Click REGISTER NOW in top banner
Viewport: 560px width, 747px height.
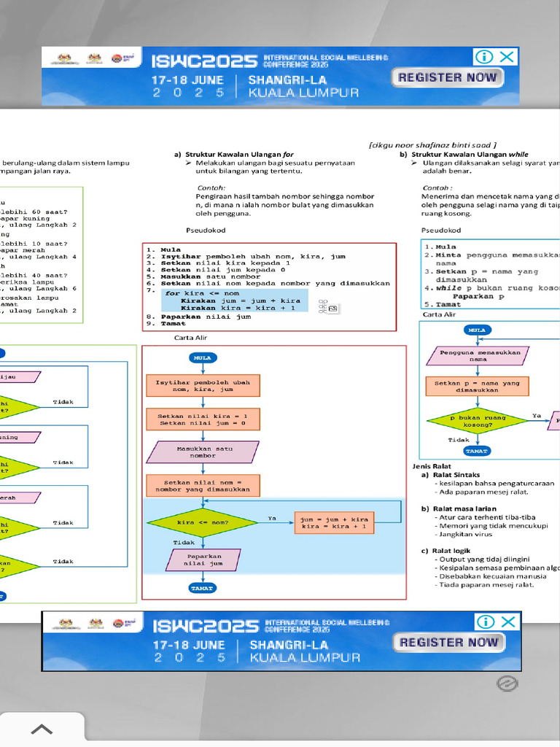pyautogui.click(x=447, y=77)
